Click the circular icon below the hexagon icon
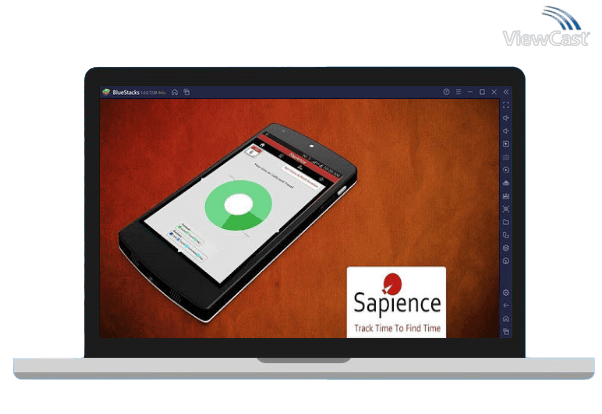Image resolution: width=602 pixels, height=414 pixels. click(506, 261)
